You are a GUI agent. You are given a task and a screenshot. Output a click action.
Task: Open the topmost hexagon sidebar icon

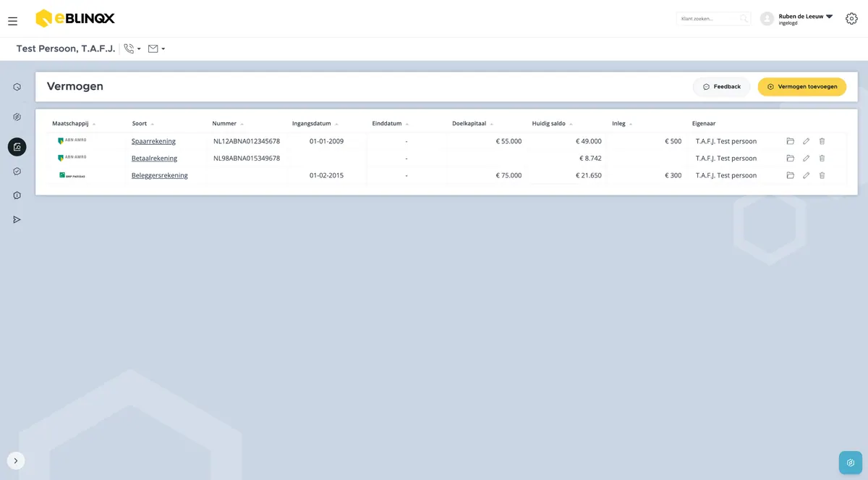point(17,87)
